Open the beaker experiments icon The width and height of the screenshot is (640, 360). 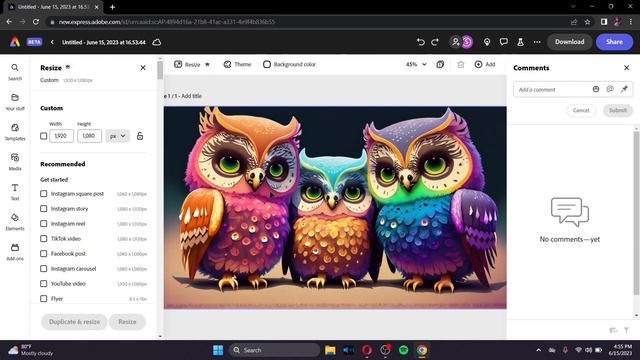[520, 42]
